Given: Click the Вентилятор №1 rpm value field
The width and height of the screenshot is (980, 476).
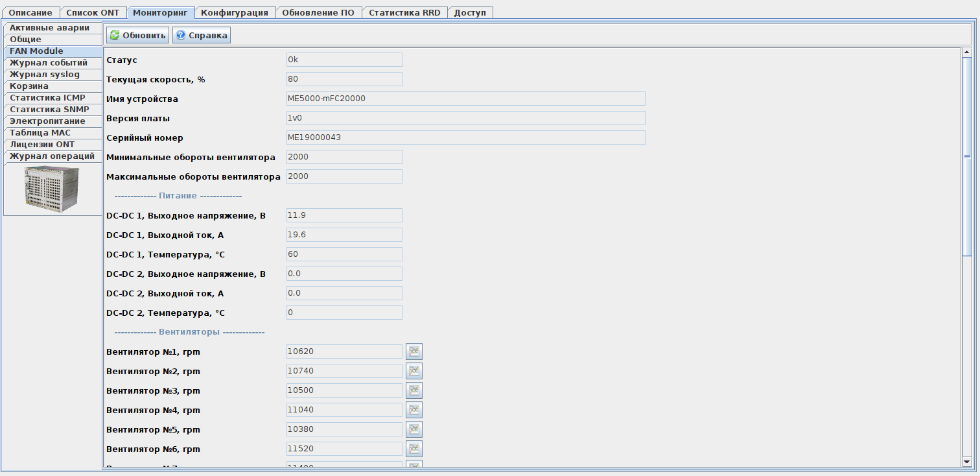Looking at the screenshot, I should click(x=344, y=351).
